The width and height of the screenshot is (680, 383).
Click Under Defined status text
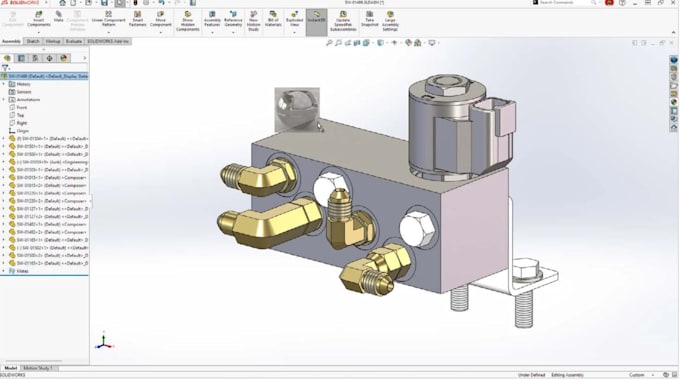(532, 375)
